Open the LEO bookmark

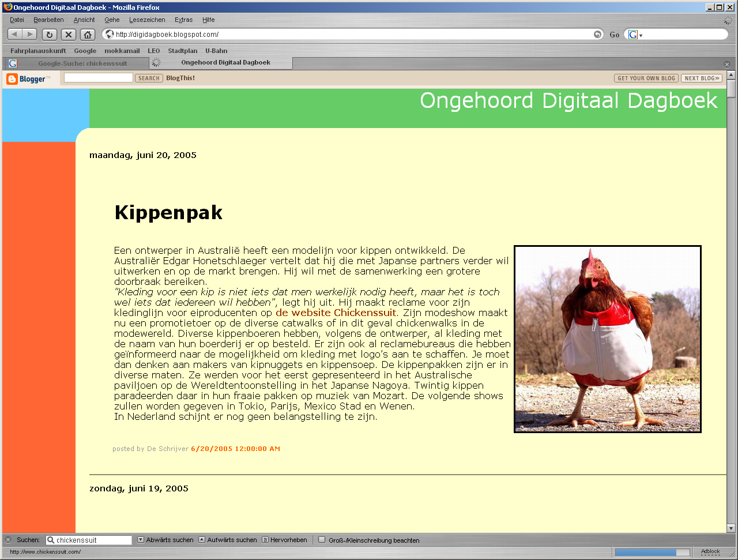pos(153,51)
